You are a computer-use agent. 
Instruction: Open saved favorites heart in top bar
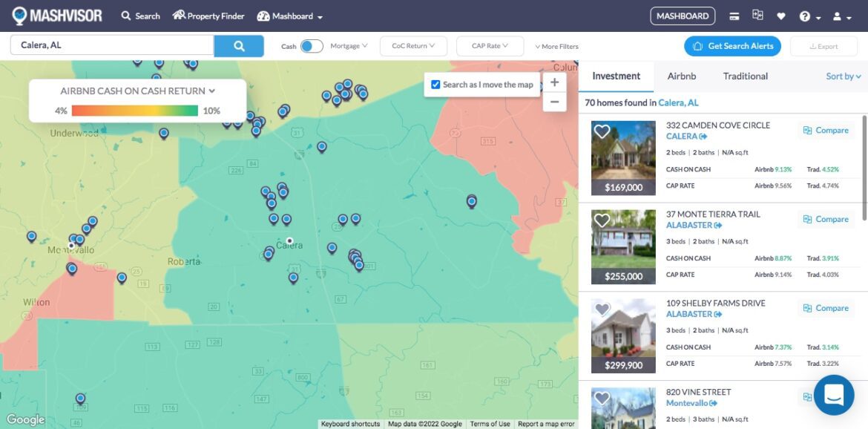pyautogui.click(x=780, y=16)
